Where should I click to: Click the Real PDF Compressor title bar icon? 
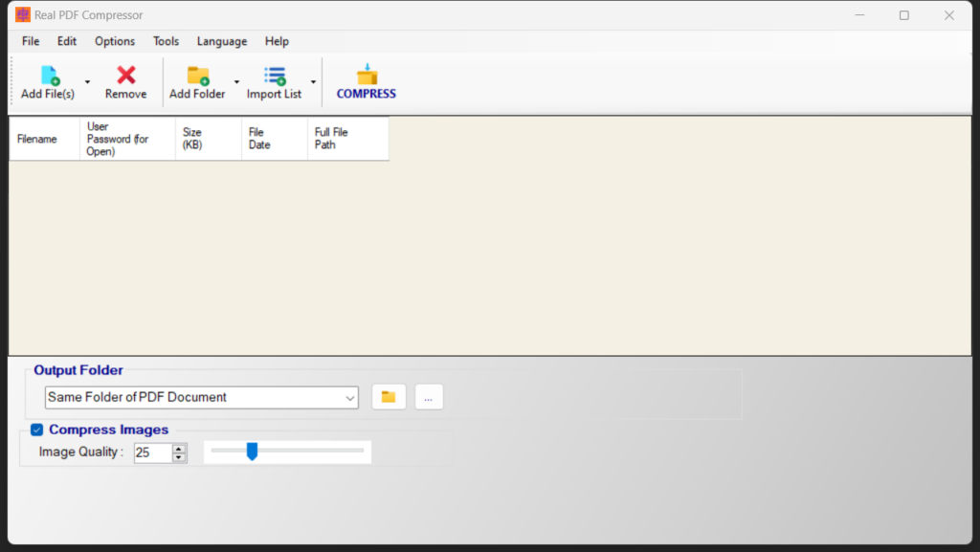click(21, 14)
